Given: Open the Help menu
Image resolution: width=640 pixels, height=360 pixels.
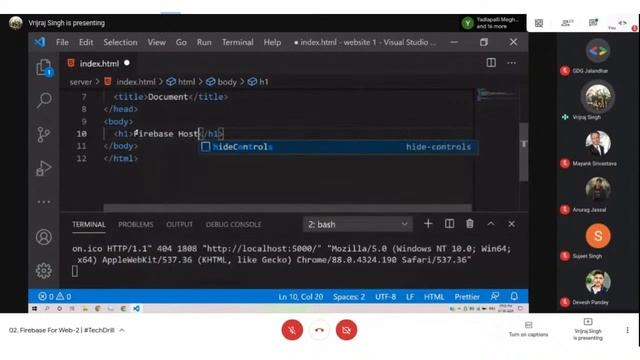Looking at the screenshot, I should pos(272,42).
